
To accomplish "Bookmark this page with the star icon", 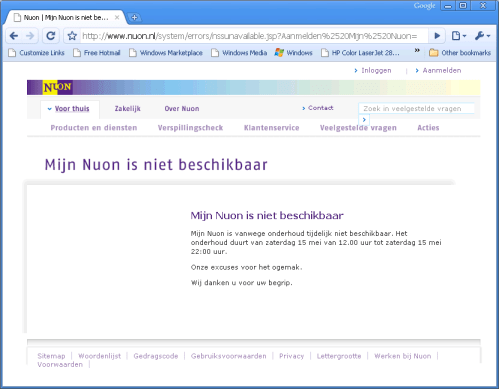I will pyautogui.click(x=72, y=36).
